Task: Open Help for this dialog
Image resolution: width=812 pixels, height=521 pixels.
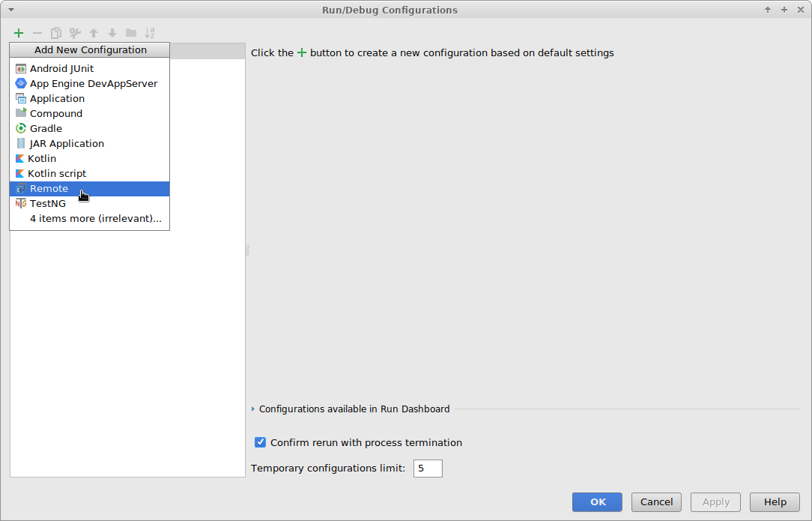Action: (775, 502)
